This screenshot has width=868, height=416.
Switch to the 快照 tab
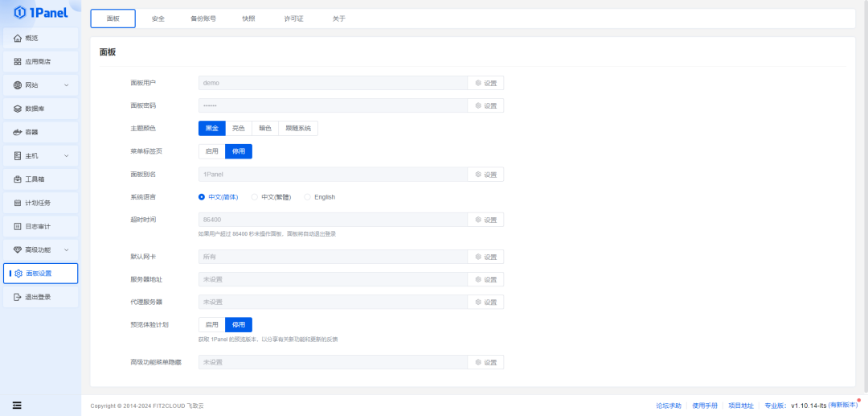point(248,19)
